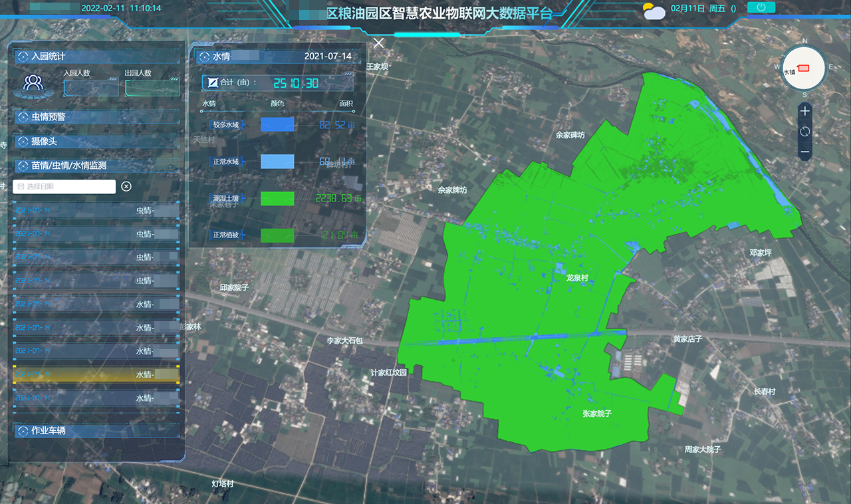Click the 周家大院子 map label
The height and width of the screenshot is (504, 851).
pos(703,449)
